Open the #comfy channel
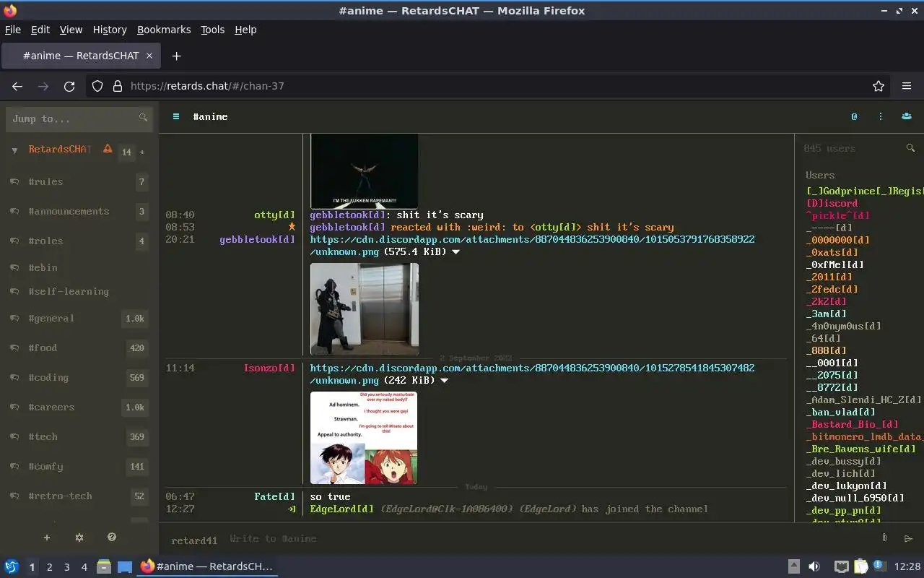Screen dimensions: 924x578 pos(79,467)
